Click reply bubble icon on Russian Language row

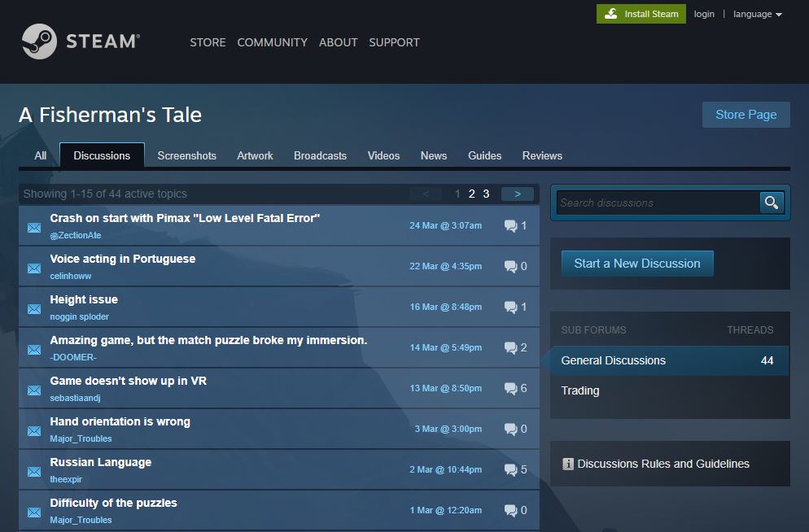tap(511, 470)
